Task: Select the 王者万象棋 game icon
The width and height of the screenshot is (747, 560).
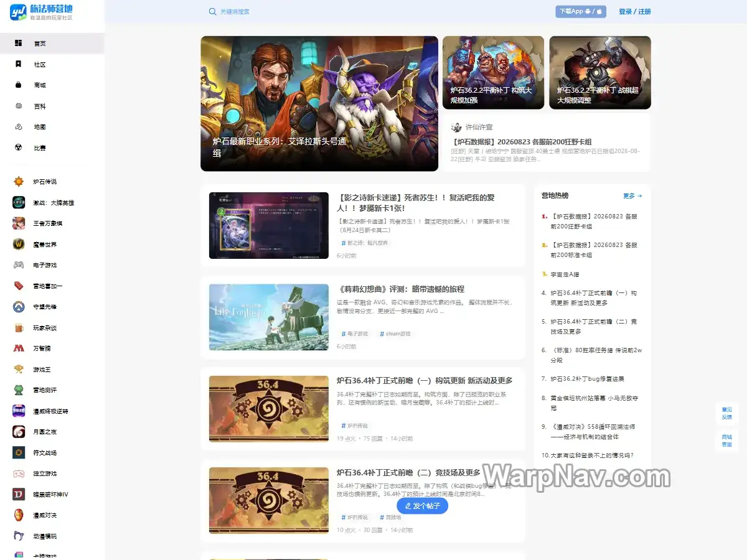Action: [19, 223]
